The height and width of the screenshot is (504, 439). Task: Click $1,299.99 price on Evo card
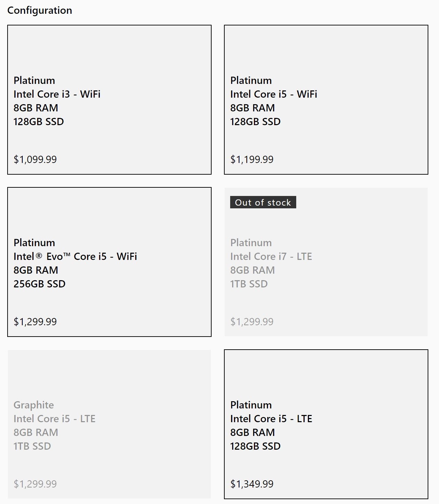coord(35,322)
